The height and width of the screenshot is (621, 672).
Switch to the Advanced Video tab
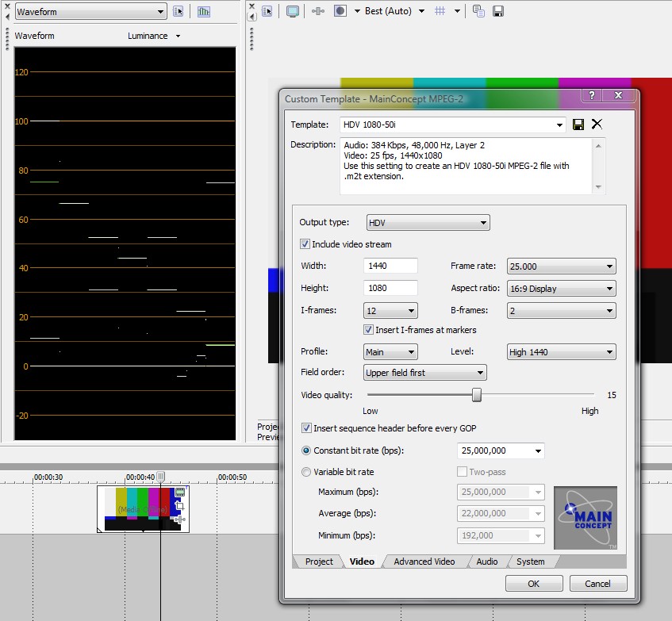[424, 562]
